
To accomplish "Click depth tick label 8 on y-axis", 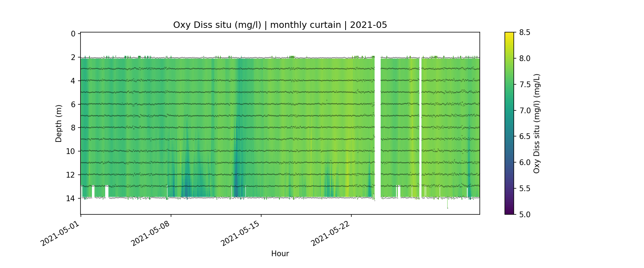I will 73,128.
